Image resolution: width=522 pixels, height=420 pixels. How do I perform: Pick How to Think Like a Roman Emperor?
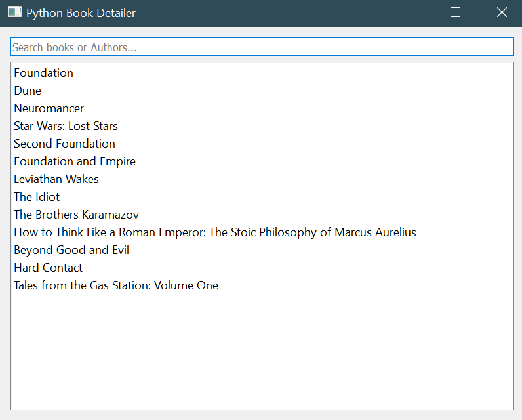pos(214,232)
